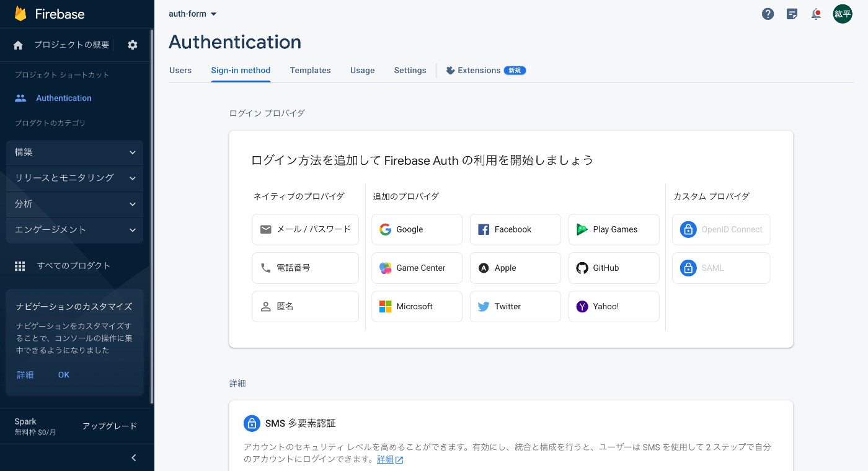Click the Authentication people icon in sidebar
Screen dimensions: 868x471
click(x=20, y=98)
